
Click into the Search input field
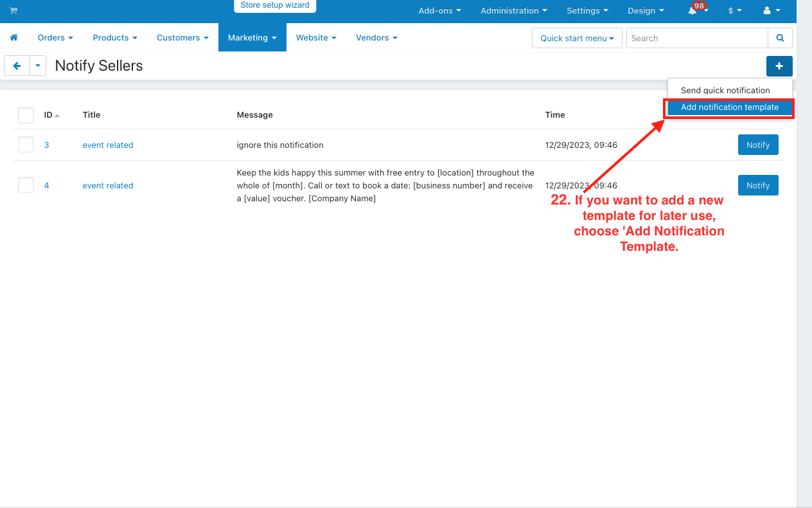point(696,38)
